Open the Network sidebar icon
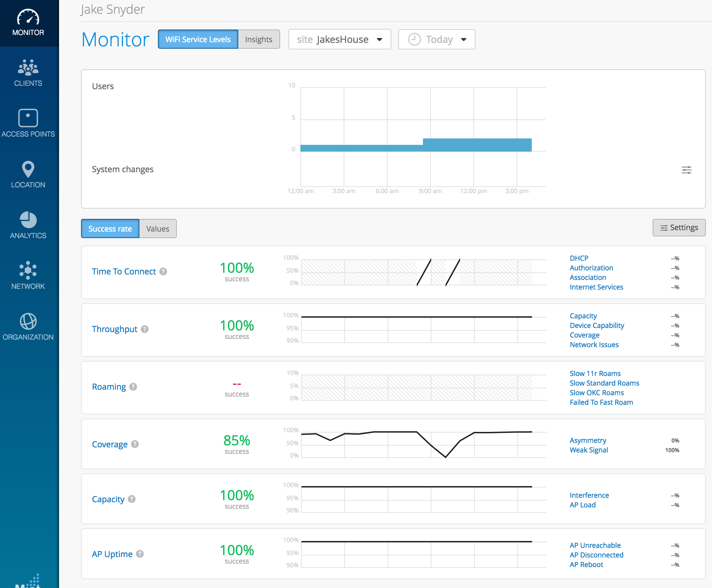712x588 pixels. (x=28, y=270)
